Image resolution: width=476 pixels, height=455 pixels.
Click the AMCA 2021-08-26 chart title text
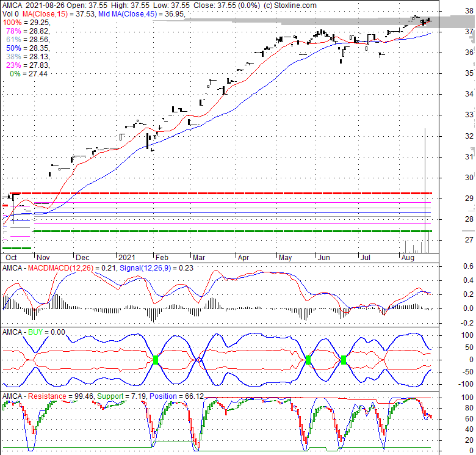tap(34, 5)
